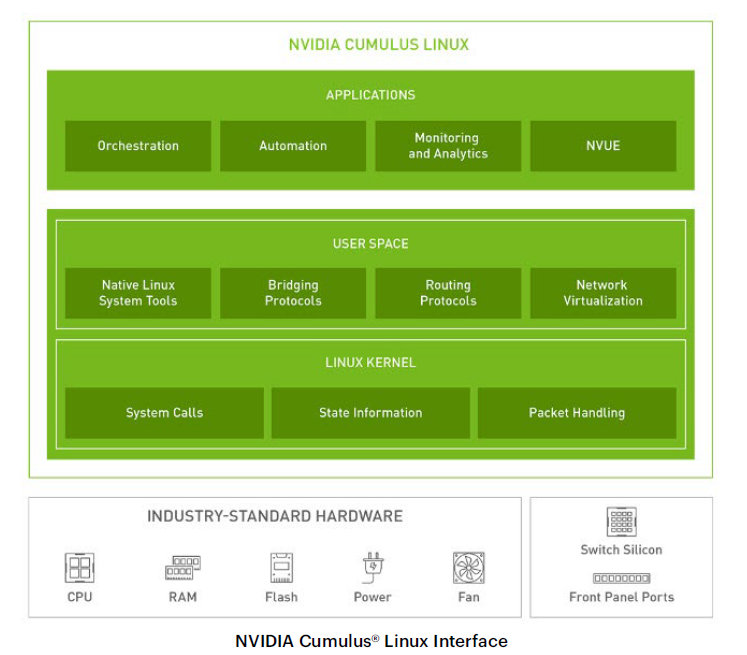Select the Flash storage icon
This screenshot has width=747, height=655.
pyautogui.click(x=281, y=568)
